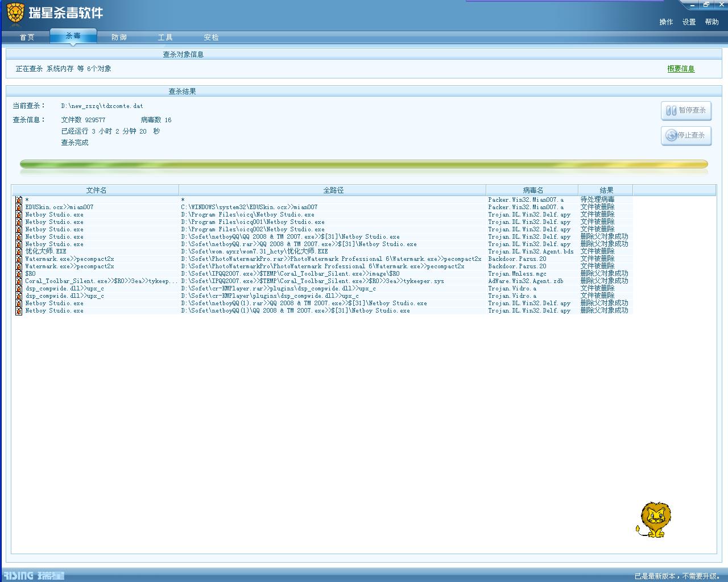Select the threat icon beside Coral_Toolbar_Silent.exe entry
The height and width of the screenshot is (582, 728).
click(x=19, y=281)
